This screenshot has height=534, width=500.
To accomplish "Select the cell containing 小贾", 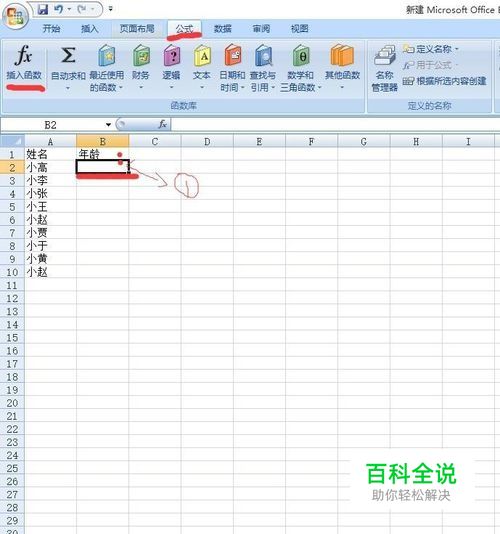I will coord(50,233).
